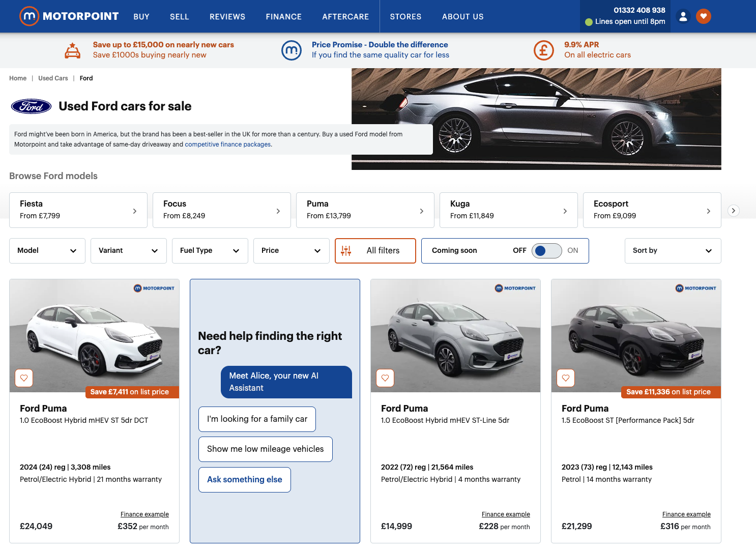
Task: Click the Browse Ford models heading
Action: pyautogui.click(x=53, y=176)
